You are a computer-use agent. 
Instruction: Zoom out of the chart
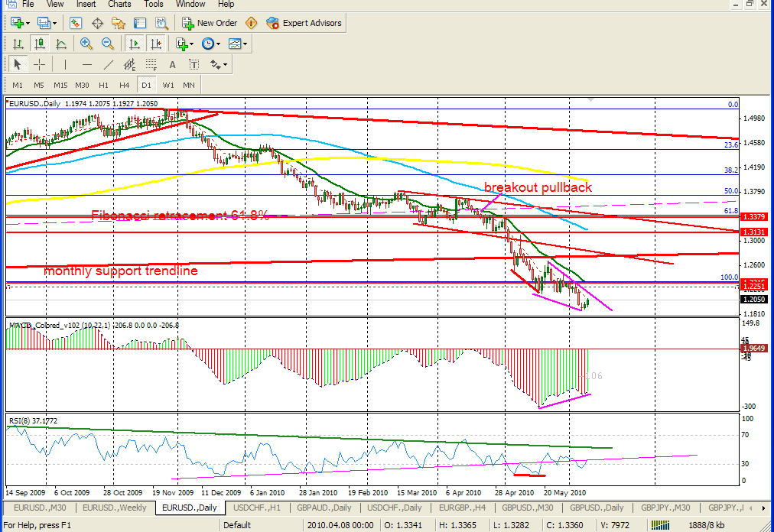(x=108, y=44)
